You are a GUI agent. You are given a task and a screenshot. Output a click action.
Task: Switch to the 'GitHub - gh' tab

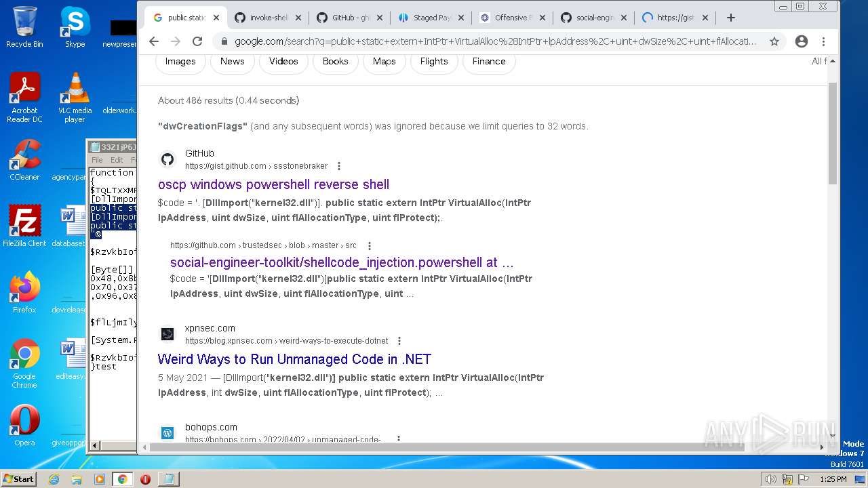[x=349, y=18]
